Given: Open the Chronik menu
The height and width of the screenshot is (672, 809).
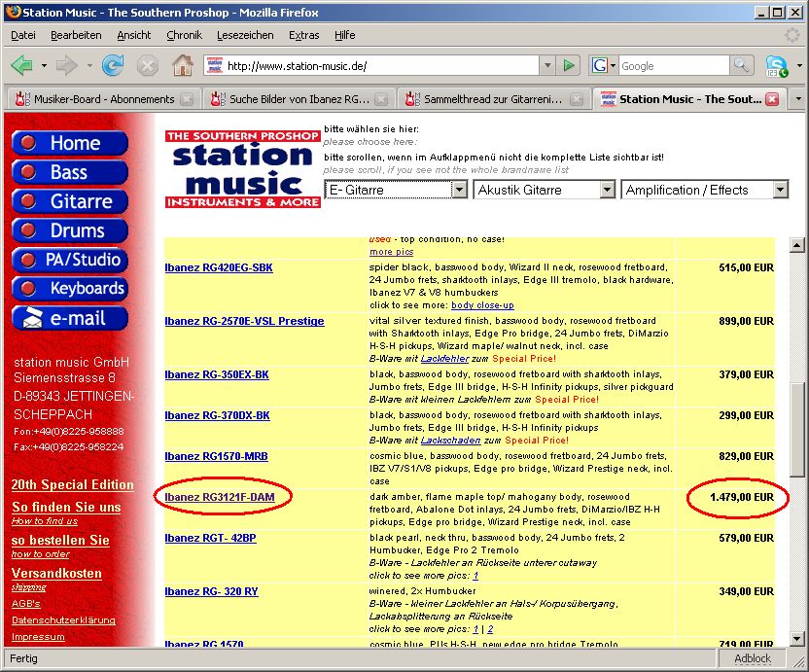Looking at the screenshot, I should [x=184, y=35].
